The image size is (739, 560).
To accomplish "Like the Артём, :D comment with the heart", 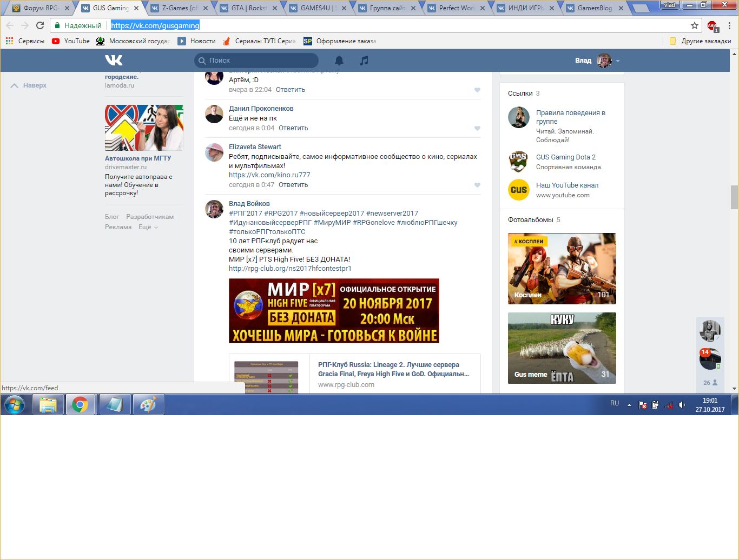I will click(x=477, y=90).
